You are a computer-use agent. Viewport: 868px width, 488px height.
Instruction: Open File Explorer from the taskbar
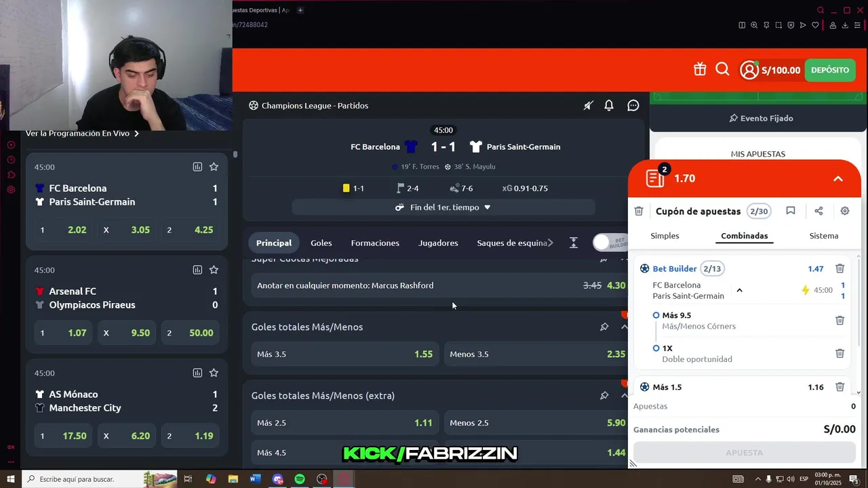click(233, 479)
